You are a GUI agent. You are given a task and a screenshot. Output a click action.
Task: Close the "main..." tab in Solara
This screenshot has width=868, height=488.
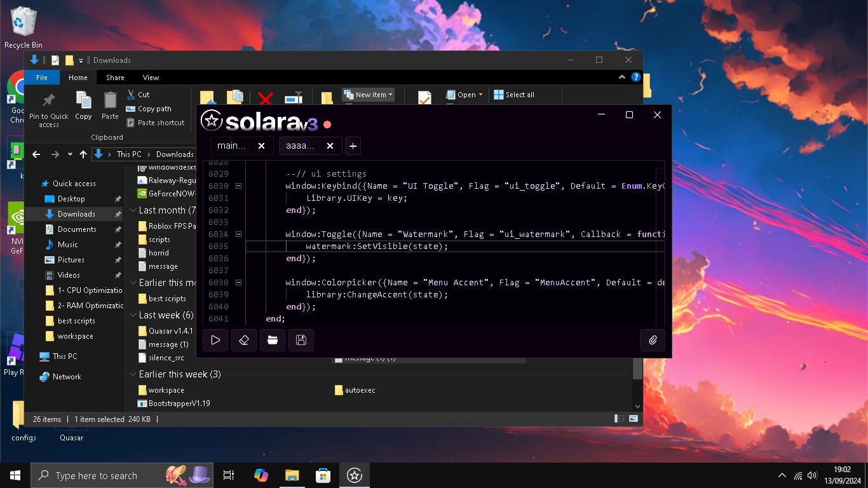pyautogui.click(x=261, y=146)
